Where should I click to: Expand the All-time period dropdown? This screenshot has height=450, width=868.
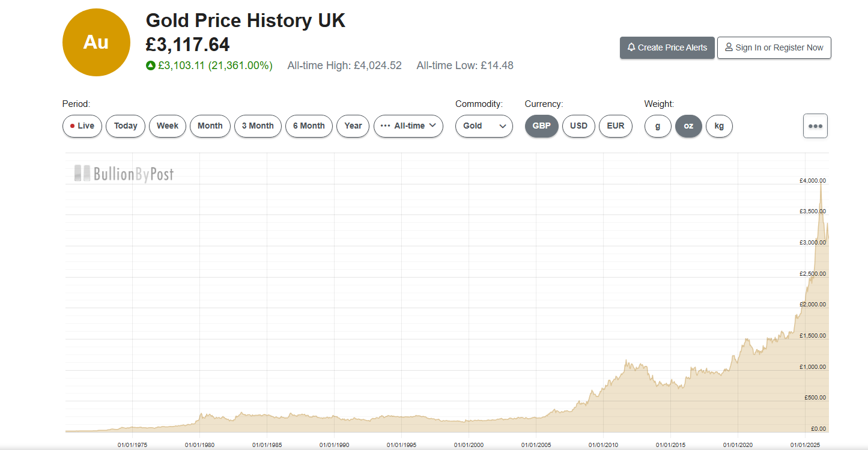click(x=408, y=126)
